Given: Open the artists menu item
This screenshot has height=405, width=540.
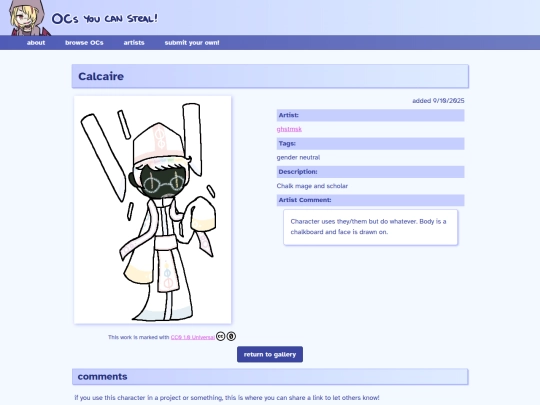Looking at the screenshot, I should click(x=134, y=43).
